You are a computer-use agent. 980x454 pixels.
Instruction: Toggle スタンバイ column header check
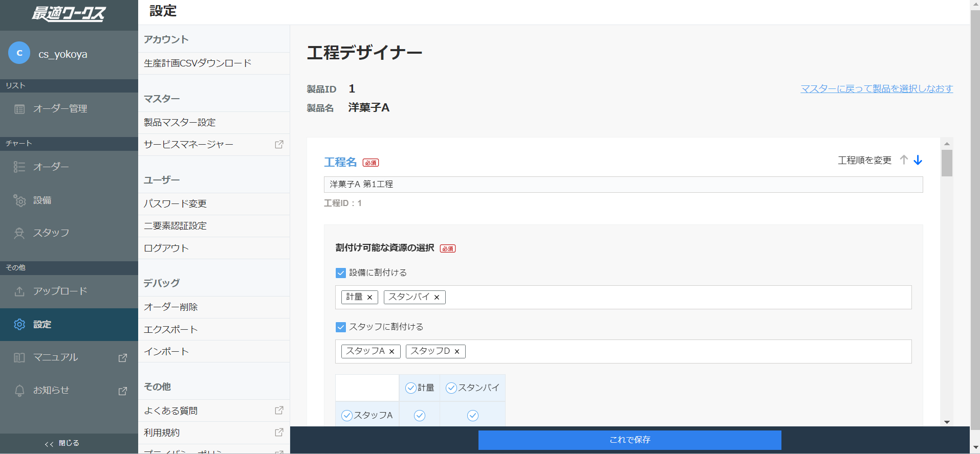click(451, 388)
